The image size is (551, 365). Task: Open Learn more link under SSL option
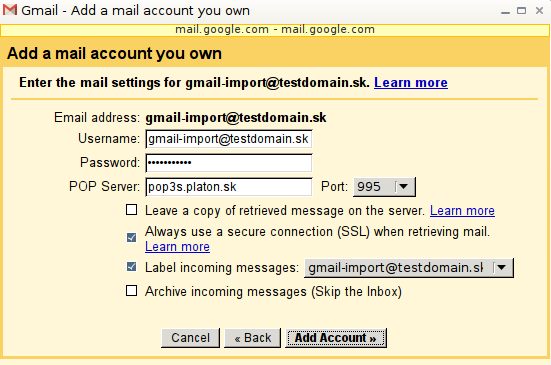tap(177, 247)
